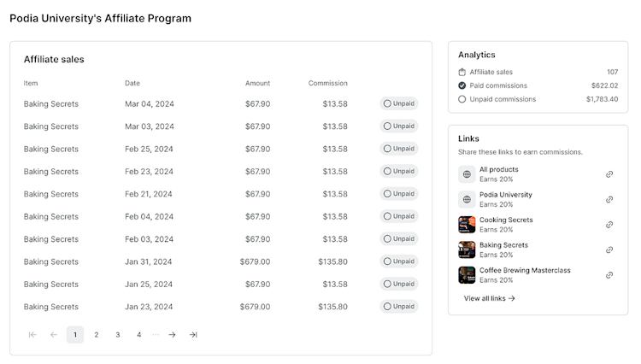Jump to the last page arrow
Viewport: 641px width, 364px height.
coord(193,335)
